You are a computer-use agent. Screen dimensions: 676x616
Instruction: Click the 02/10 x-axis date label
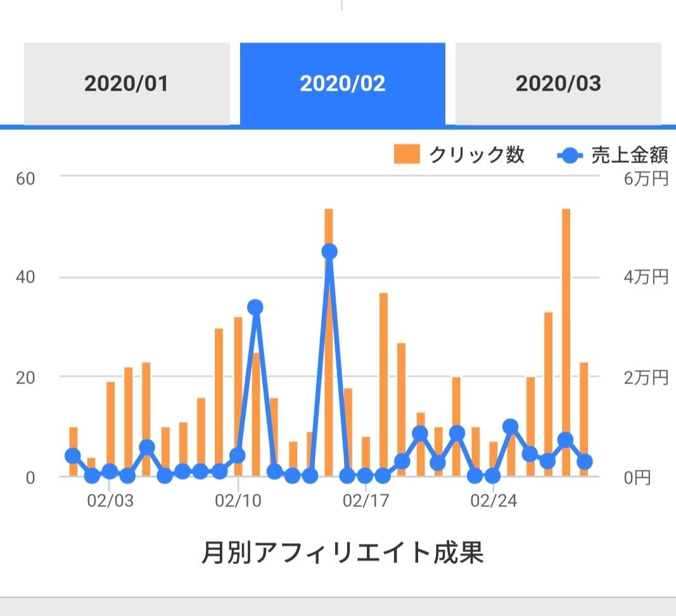click(x=238, y=502)
